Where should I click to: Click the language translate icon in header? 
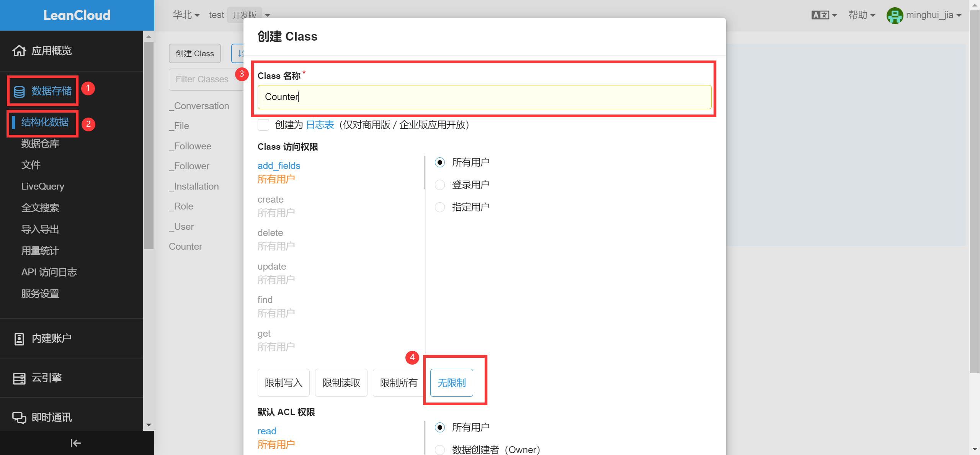[x=820, y=15]
